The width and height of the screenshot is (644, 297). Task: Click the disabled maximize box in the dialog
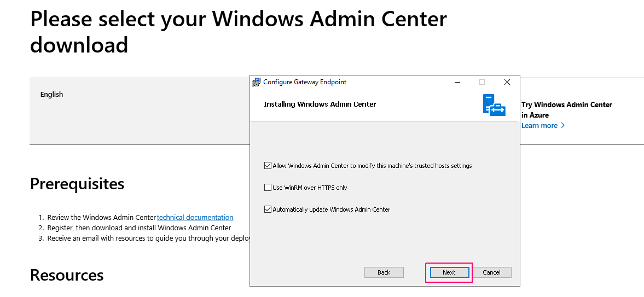[482, 82]
